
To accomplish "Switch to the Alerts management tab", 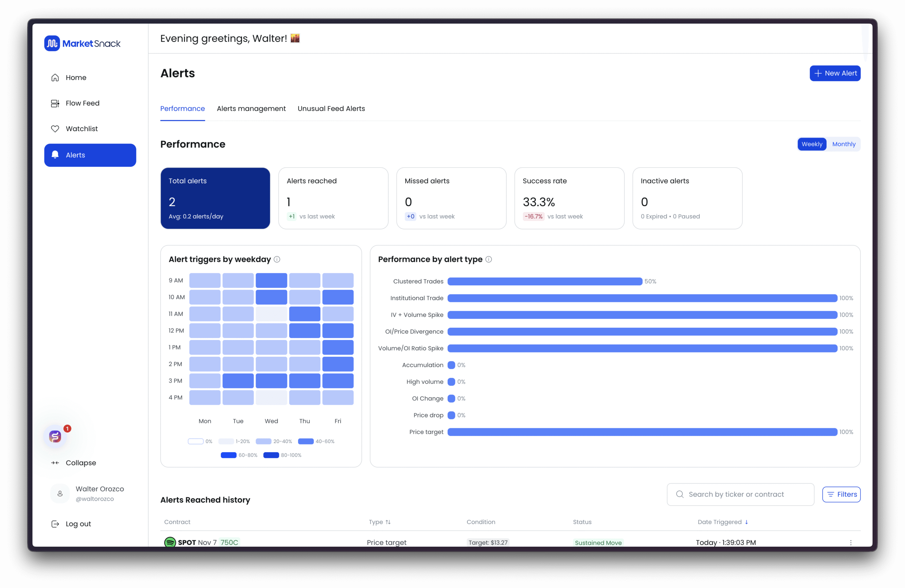I will tap(251, 109).
